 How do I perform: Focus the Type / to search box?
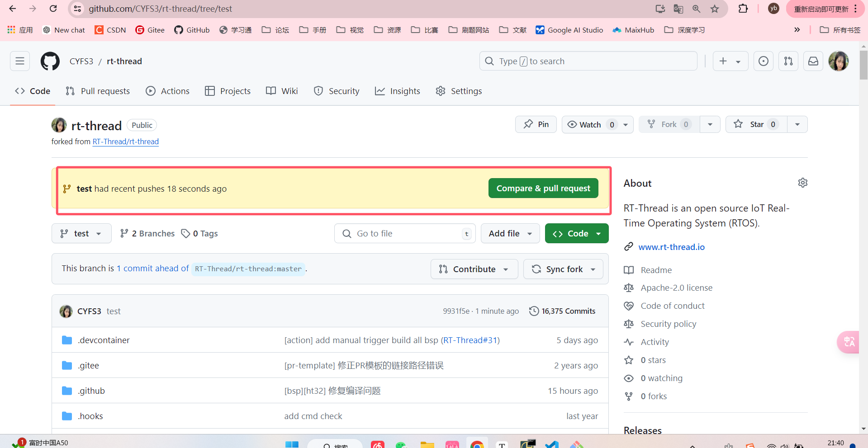588,61
